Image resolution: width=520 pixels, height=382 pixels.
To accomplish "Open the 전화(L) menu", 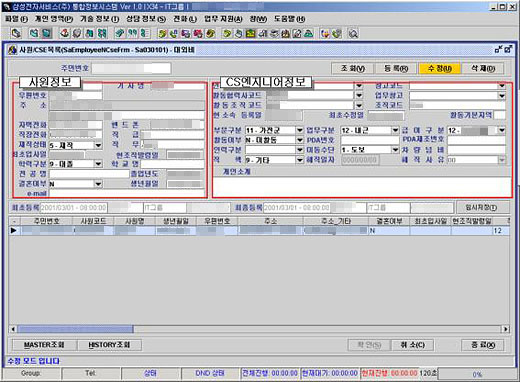I will 185,19.
